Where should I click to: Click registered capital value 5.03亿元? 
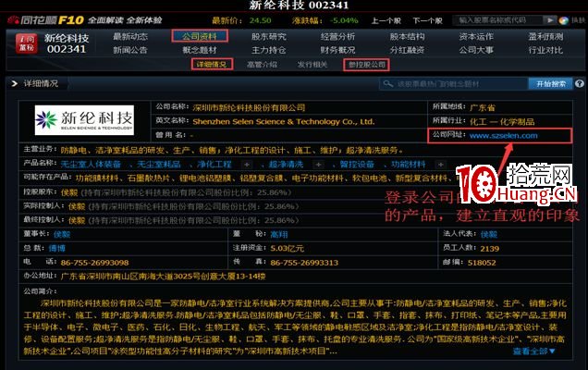click(x=287, y=249)
